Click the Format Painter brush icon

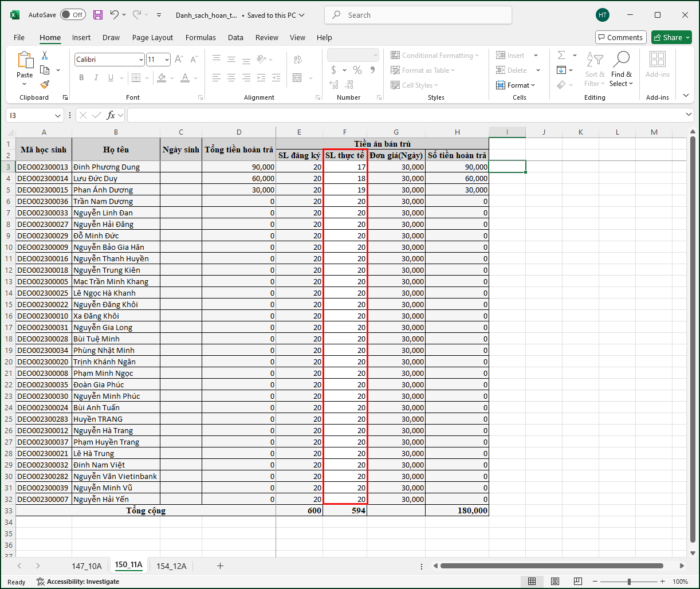coord(45,84)
